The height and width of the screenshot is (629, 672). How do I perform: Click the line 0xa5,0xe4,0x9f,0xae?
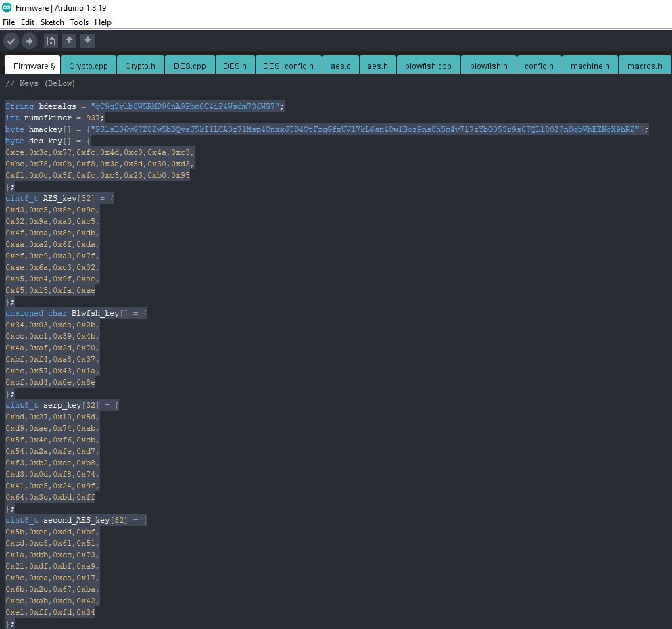click(52, 279)
